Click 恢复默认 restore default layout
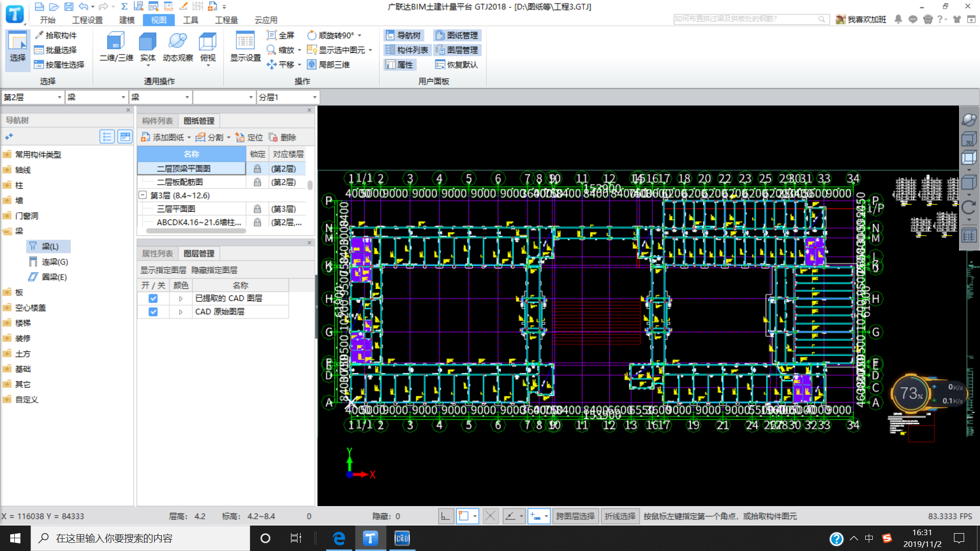980x551 pixels. [457, 65]
